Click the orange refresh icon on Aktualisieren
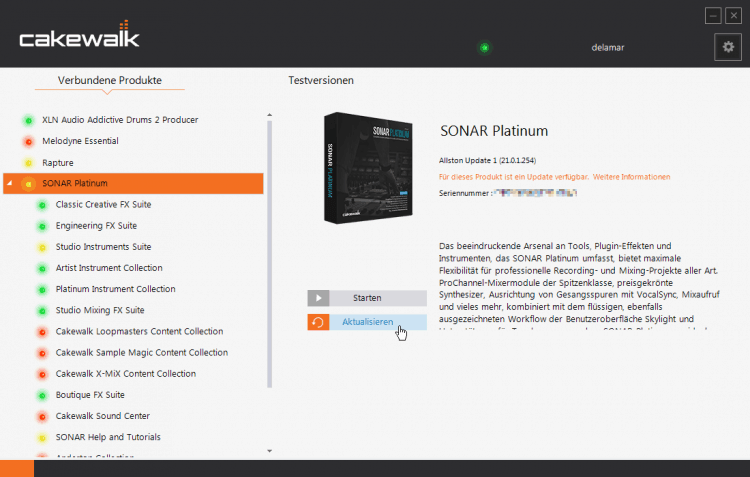 coord(318,322)
